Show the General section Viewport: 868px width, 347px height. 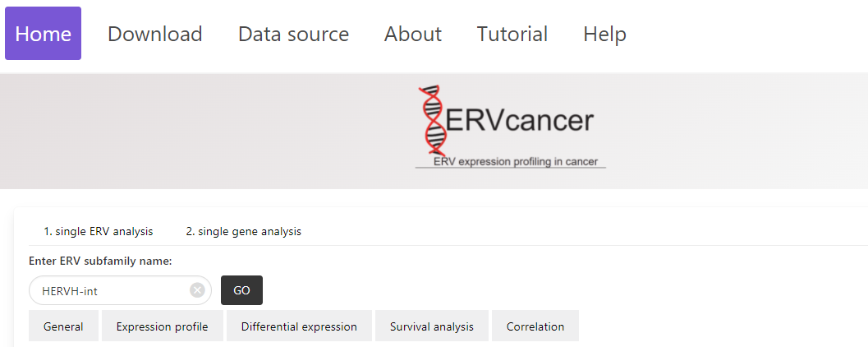[x=63, y=326]
